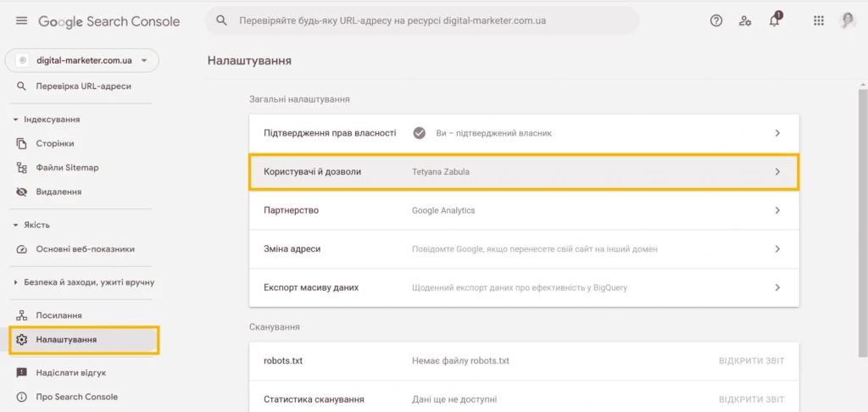
Task: Click chevron on Партнерство row
Action: [777, 210]
